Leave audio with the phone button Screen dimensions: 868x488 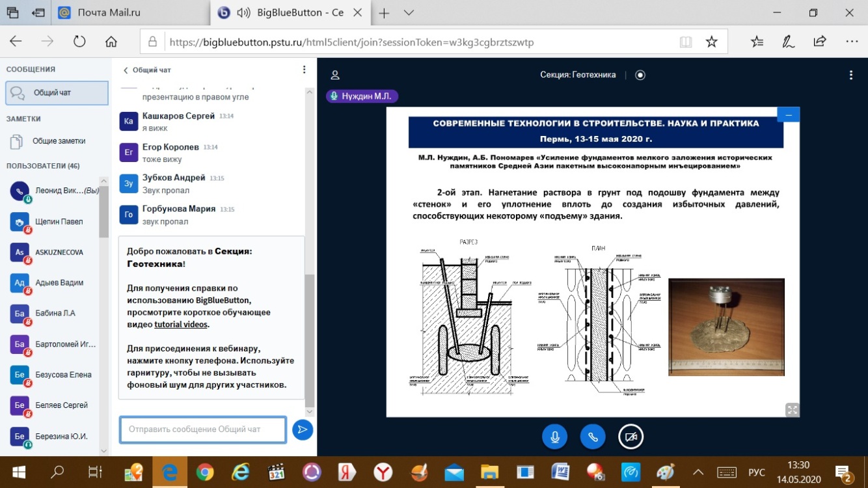click(593, 437)
